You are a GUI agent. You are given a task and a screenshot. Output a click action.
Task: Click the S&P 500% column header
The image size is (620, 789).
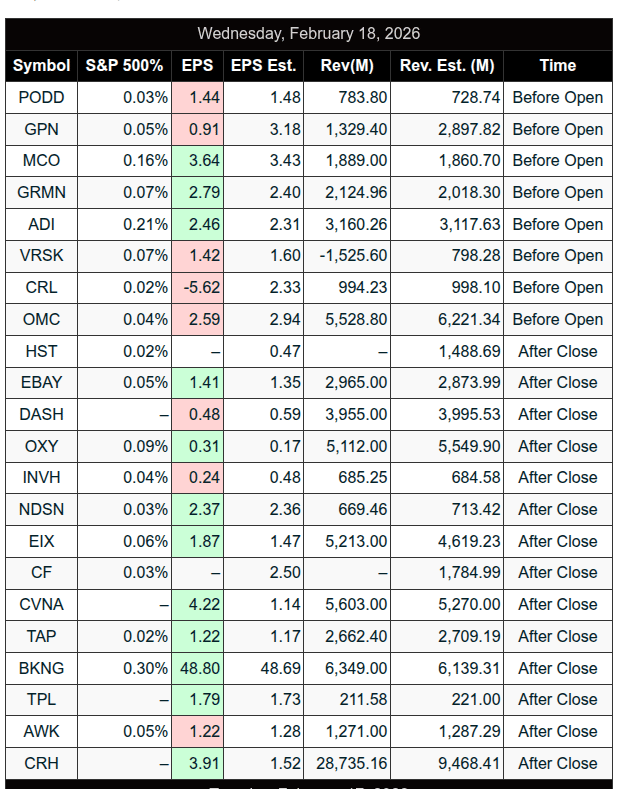pyautogui.click(x=124, y=65)
